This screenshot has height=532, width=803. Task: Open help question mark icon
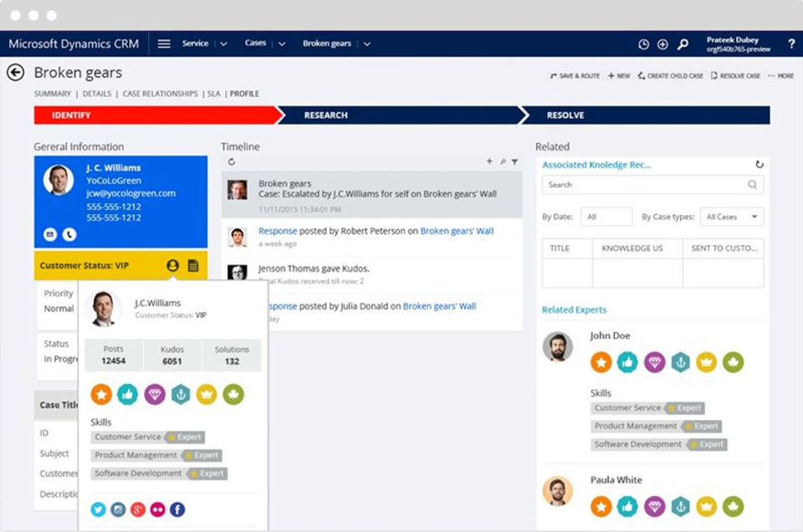tap(791, 44)
